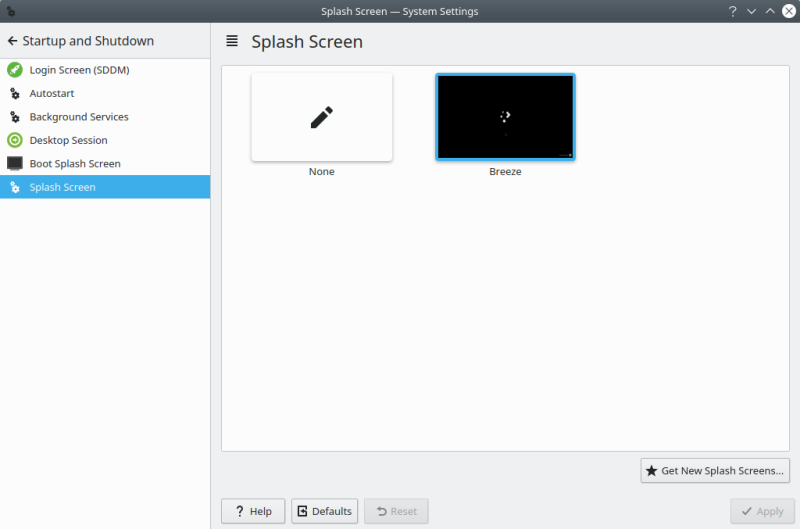Screen dimensions: 800x529
Task: Open the window menu icon in title bar
Action: (x=10, y=11)
